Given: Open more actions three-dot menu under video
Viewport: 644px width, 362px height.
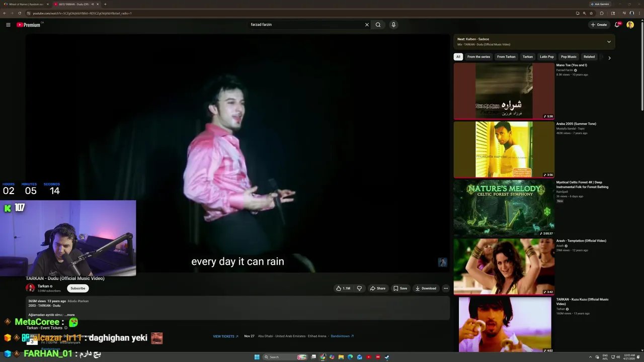Looking at the screenshot, I should click(x=446, y=289).
